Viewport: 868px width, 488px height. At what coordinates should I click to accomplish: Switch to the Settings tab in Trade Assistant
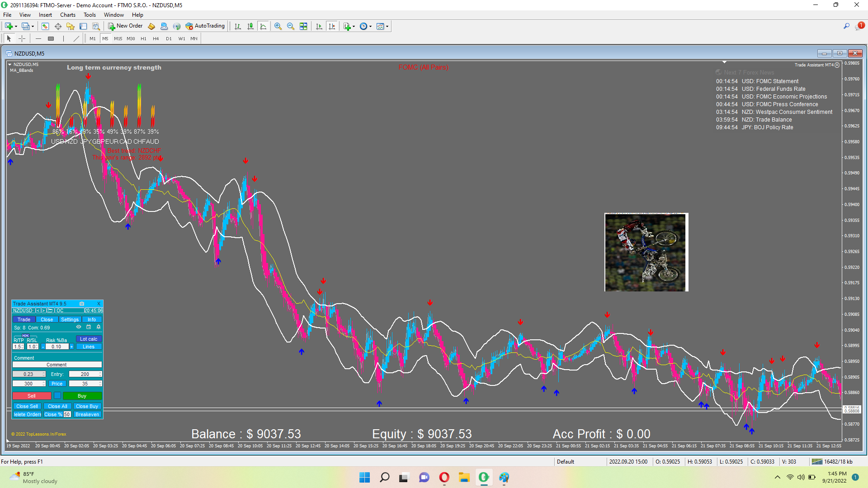pyautogui.click(x=70, y=319)
